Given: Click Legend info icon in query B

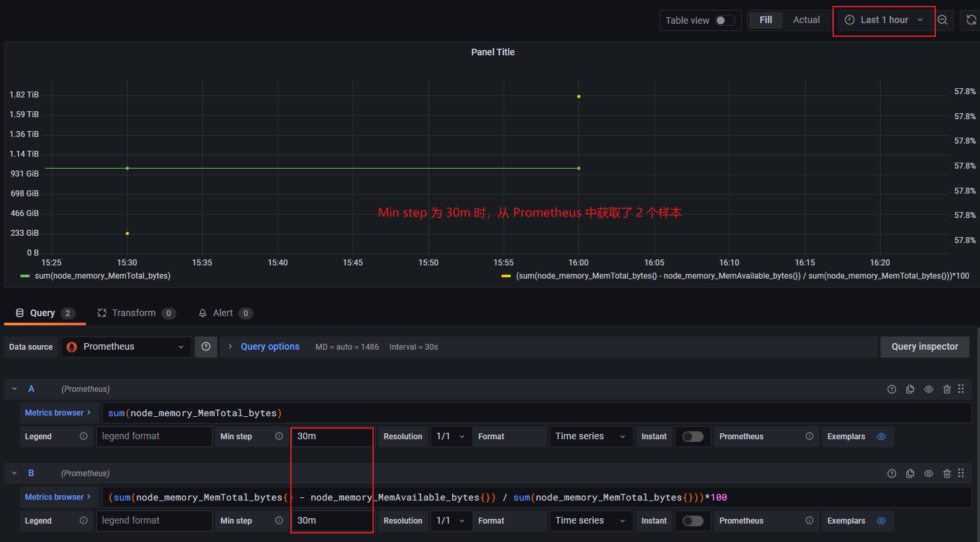Looking at the screenshot, I should 84,520.
